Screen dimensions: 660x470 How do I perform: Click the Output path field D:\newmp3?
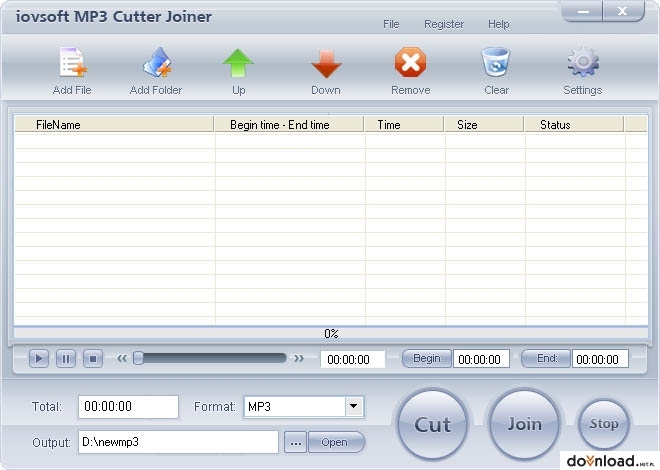coord(178,442)
